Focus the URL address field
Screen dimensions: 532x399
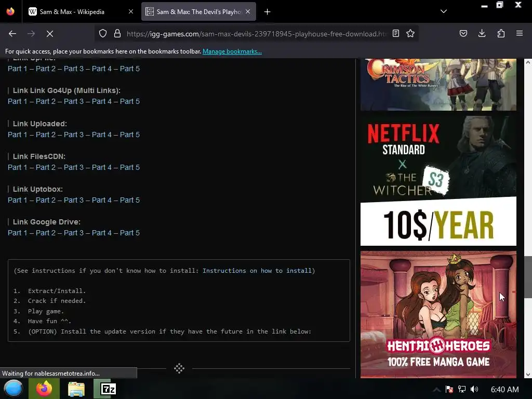click(x=256, y=34)
